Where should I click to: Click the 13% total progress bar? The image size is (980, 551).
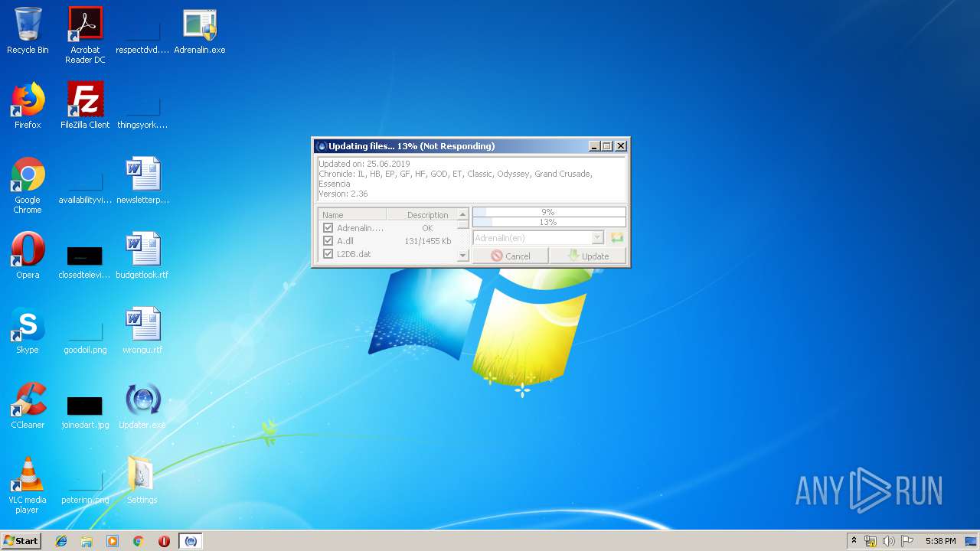(x=549, y=222)
